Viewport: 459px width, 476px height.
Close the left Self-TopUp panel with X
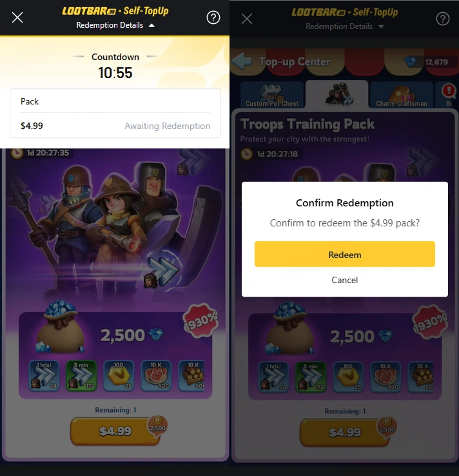tap(17, 17)
